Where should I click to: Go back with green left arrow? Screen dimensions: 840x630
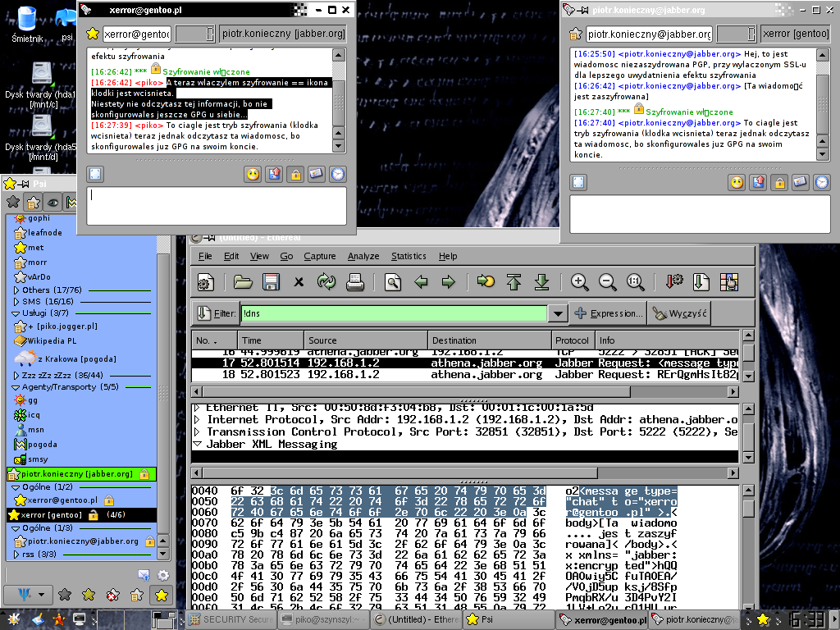point(421,282)
